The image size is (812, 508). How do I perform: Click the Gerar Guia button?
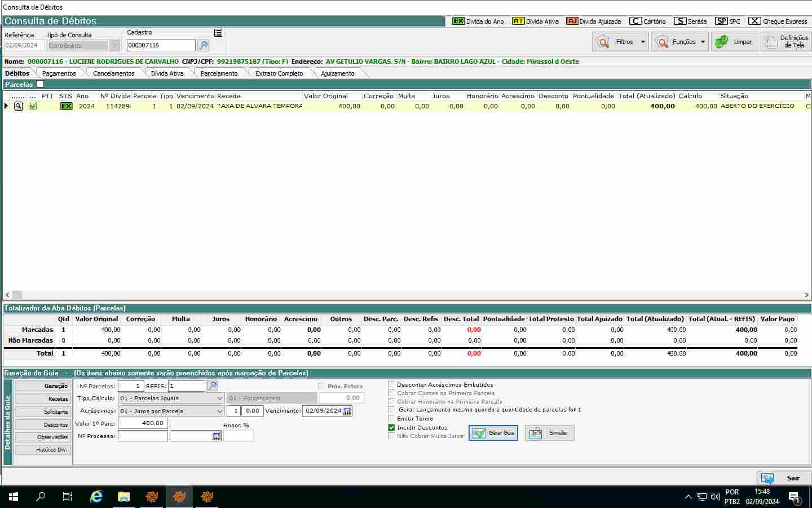(493, 433)
